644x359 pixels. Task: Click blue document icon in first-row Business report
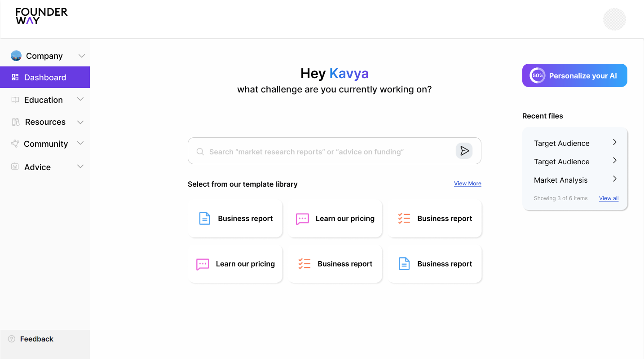(205, 219)
